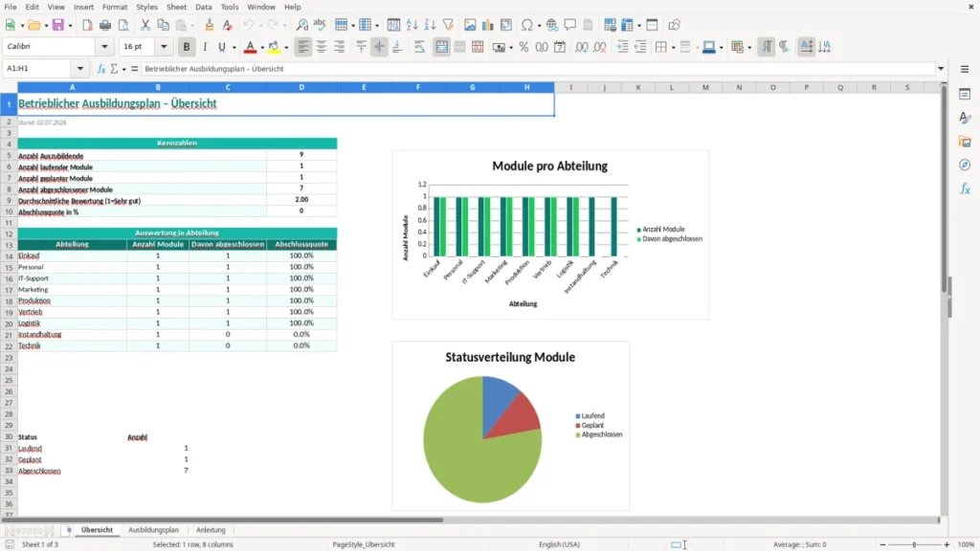This screenshot has height=551, width=980.
Task: Toggle Wrap Text
Action: coord(419,47)
